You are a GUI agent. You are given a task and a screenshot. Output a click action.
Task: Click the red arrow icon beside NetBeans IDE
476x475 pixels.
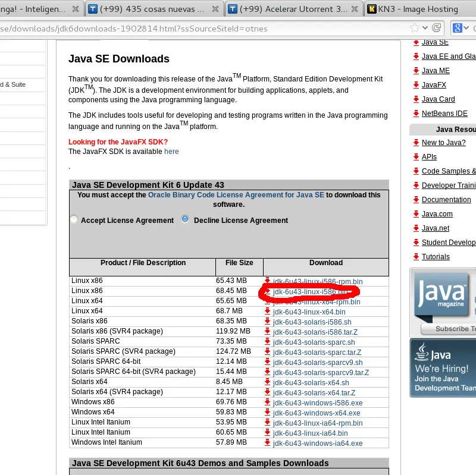(x=416, y=114)
